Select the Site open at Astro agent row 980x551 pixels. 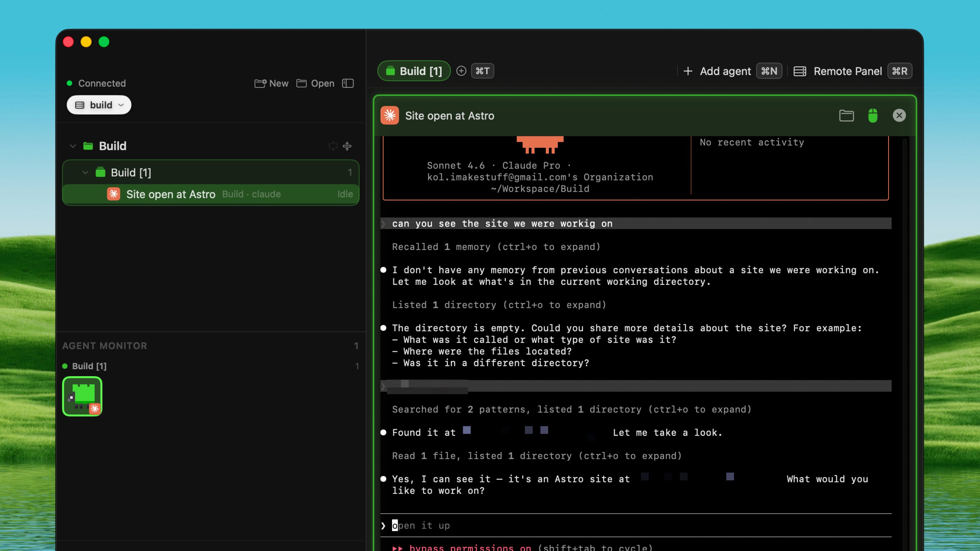click(211, 194)
